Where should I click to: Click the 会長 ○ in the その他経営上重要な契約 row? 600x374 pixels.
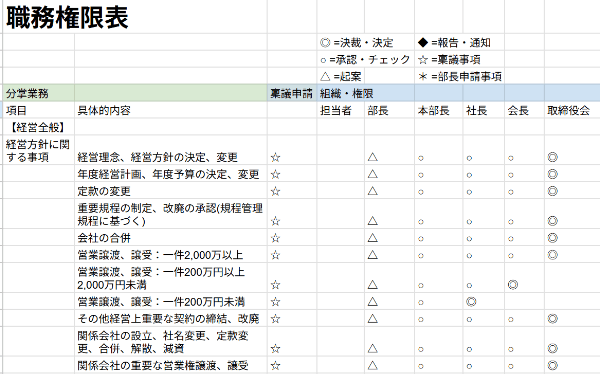tap(510, 319)
